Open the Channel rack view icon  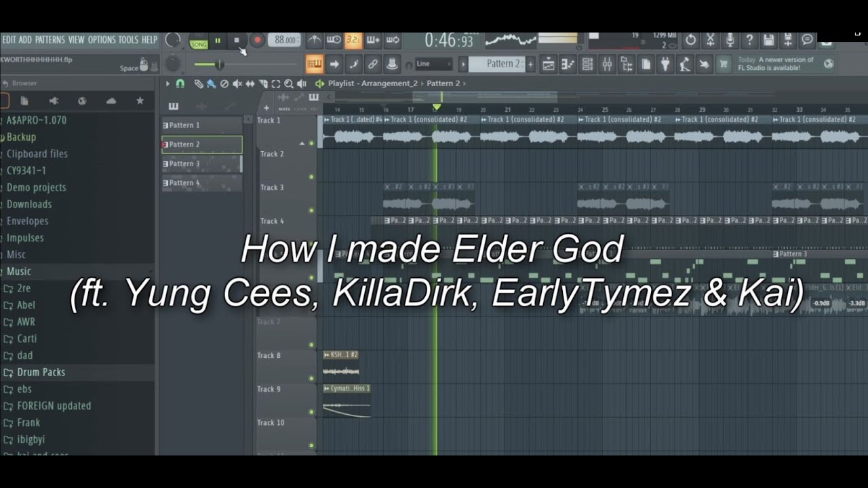587,64
